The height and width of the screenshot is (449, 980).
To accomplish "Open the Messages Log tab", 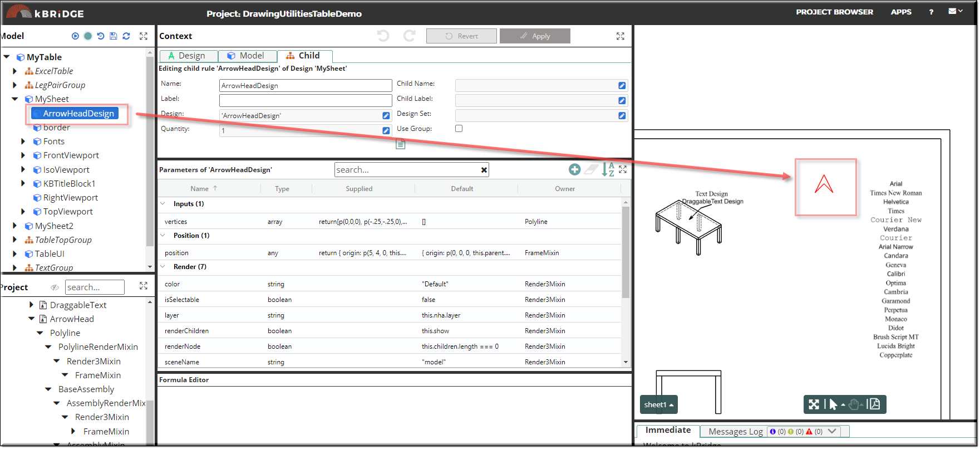I will coord(736,432).
